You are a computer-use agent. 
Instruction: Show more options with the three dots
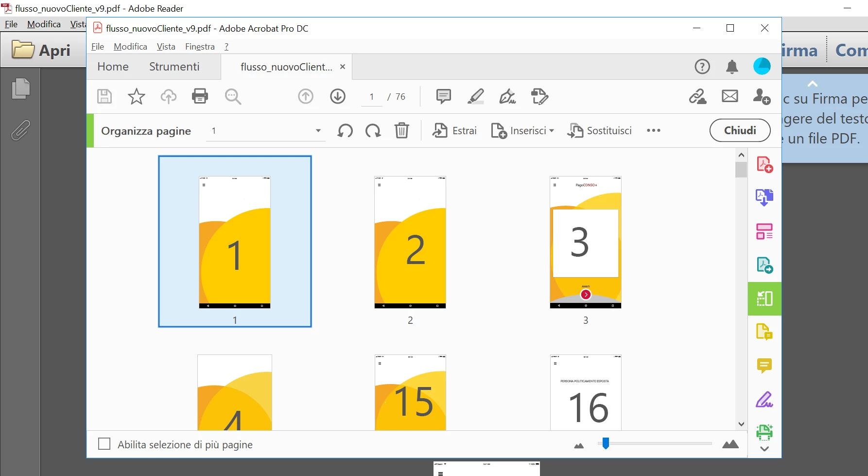click(x=654, y=130)
